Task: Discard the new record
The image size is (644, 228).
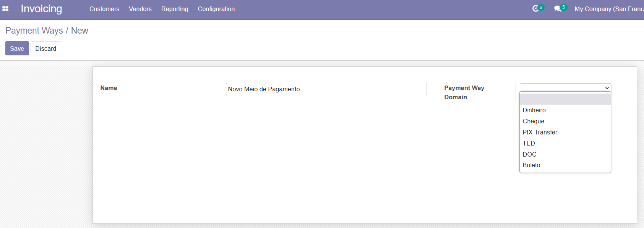Action: coord(46,49)
